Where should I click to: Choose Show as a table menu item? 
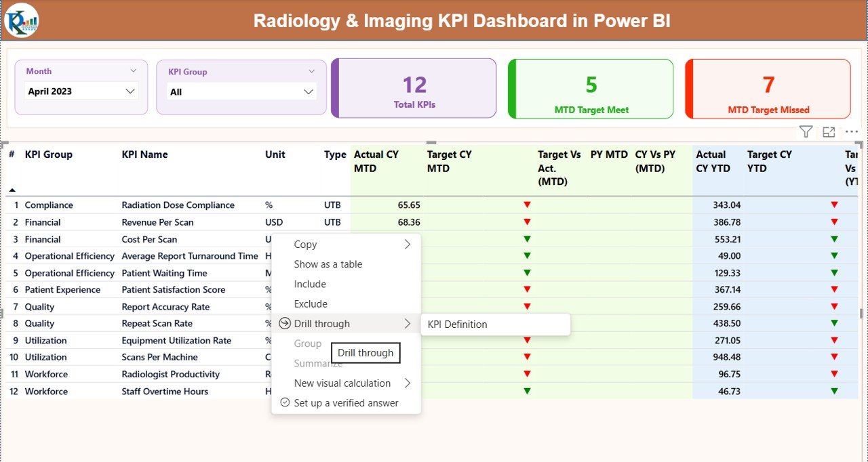click(x=328, y=264)
